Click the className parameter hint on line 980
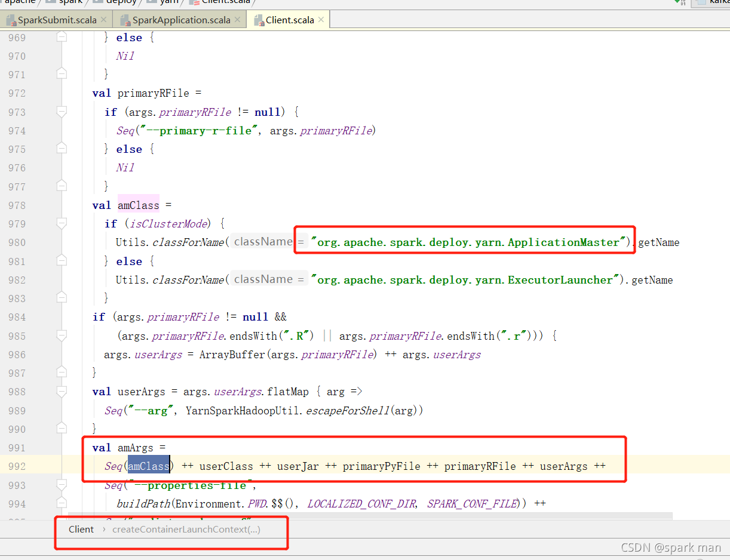 tap(268, 242)
